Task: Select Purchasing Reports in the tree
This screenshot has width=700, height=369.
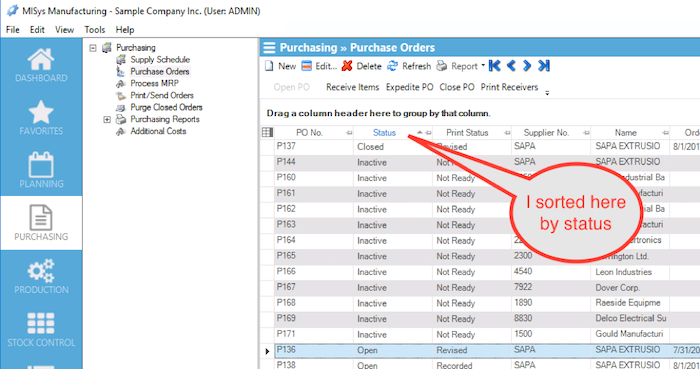Action: pyautogui.click(x=165, y=120)
